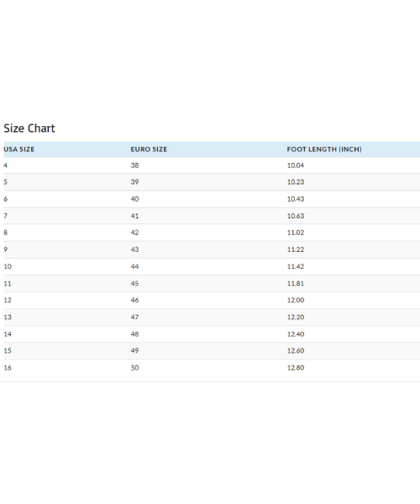
Task: Select Euro size 40 cell
Action: [x=134, y=199]
